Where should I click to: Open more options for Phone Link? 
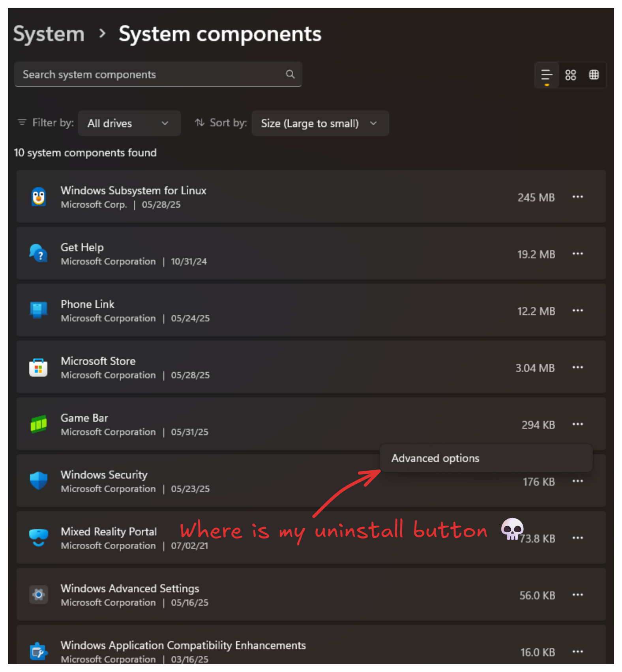pyautogui.click(x=577, y=310)
